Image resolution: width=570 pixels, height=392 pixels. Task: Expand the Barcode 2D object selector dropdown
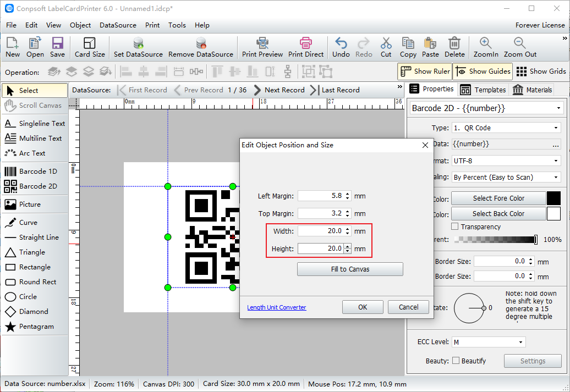pos(558,108)
